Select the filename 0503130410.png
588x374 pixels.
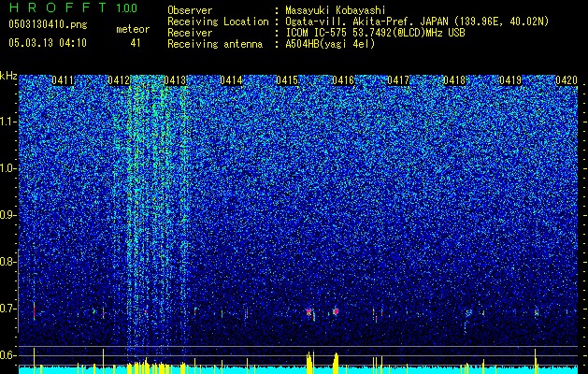[x=48, y=24]
